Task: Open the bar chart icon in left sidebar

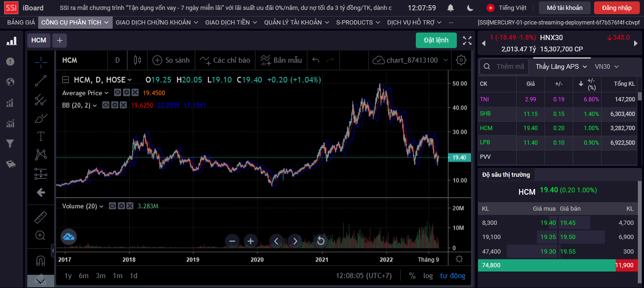Action: [11, 41]
